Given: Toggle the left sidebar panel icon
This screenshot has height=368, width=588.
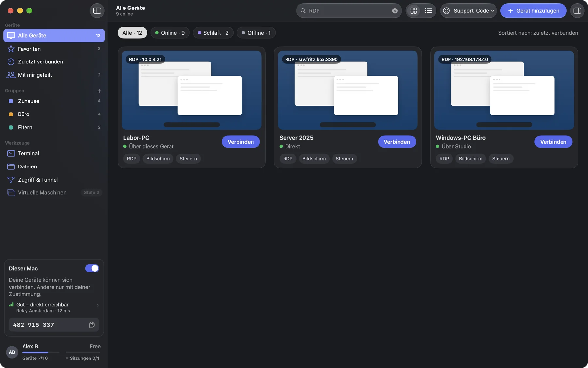Looking at the screenshot, I should click(x=97, y=11).
